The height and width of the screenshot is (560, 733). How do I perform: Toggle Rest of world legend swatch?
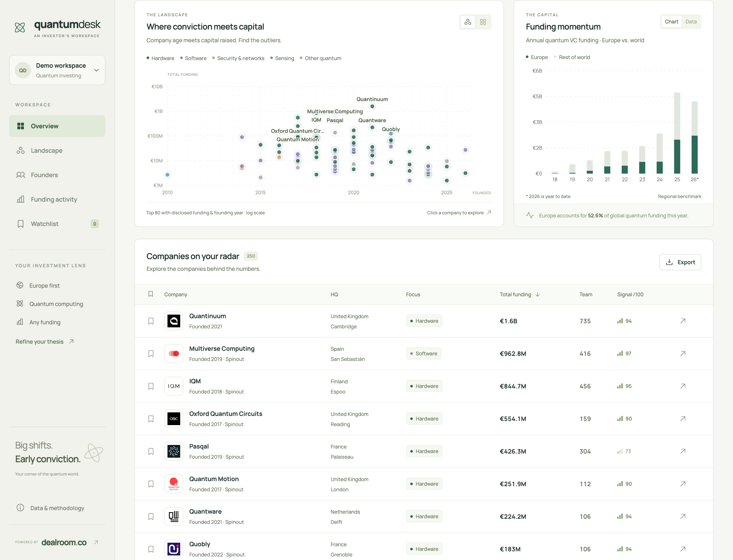coord(555,57)
